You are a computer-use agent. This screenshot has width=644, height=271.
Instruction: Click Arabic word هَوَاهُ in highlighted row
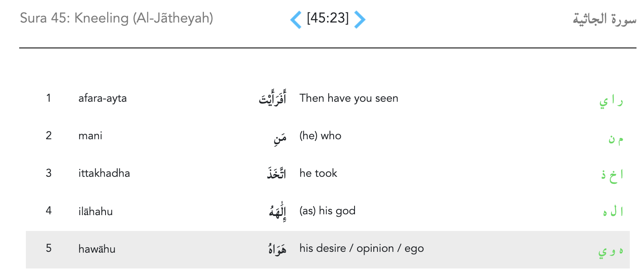click(x=276, y=249)
